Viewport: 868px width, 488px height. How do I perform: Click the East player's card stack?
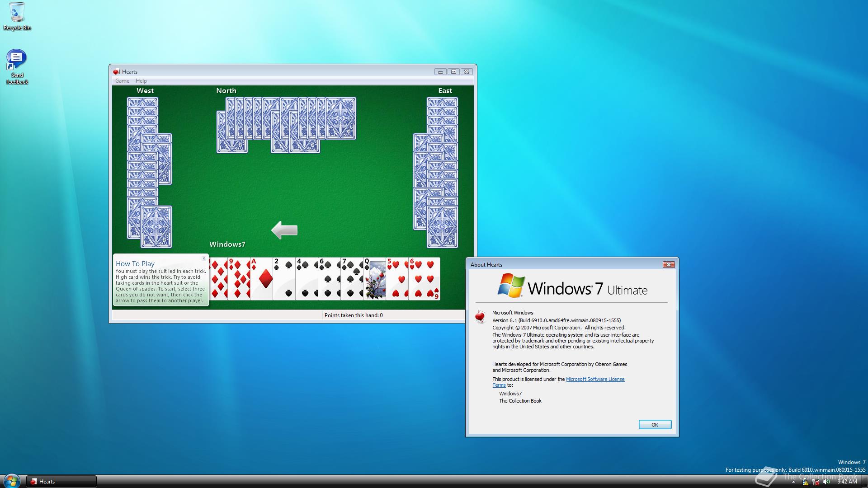(436, 173)
